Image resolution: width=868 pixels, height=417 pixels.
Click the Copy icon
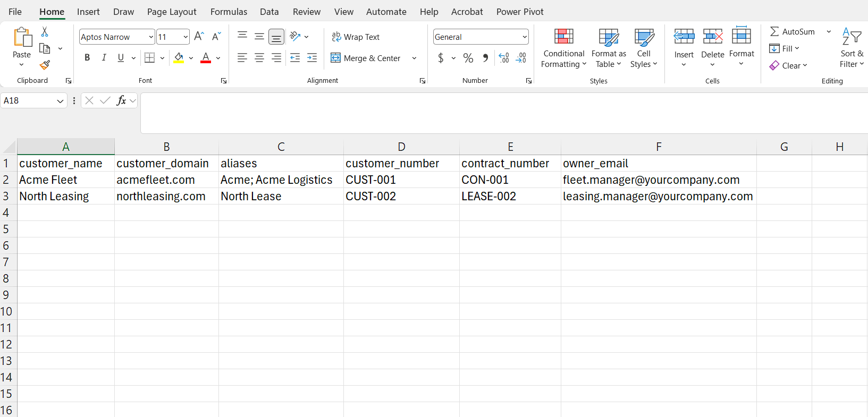pyautogui.click(x=45, y=48)
